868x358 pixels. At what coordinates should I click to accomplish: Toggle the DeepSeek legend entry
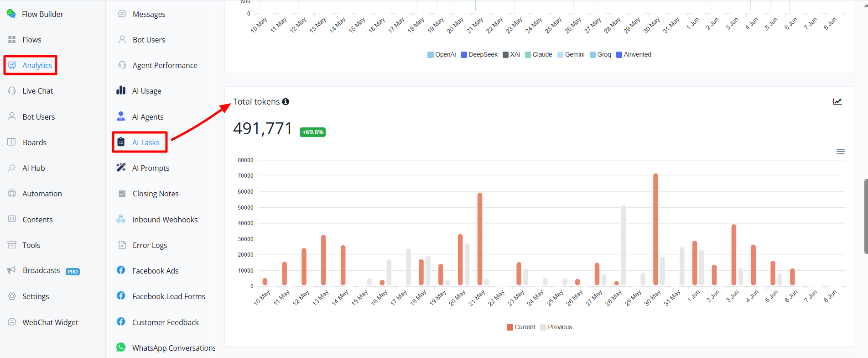479,54
